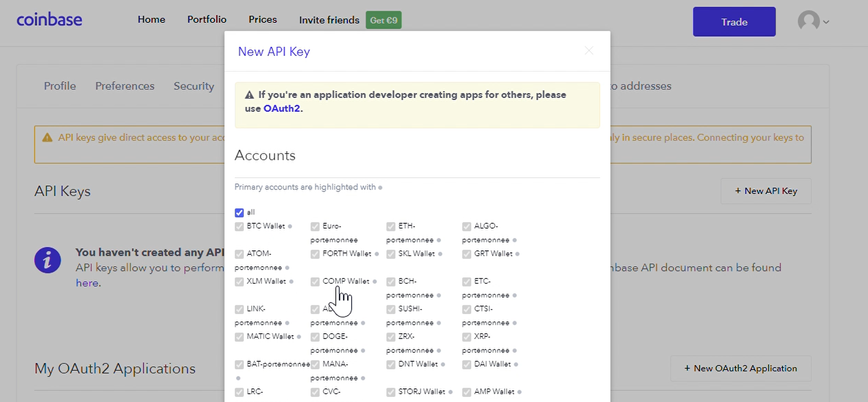This screenshot has width=868, height=402.
Task: Toggle the ALGO-portemonnee checkbox
Action: [467, 226]
